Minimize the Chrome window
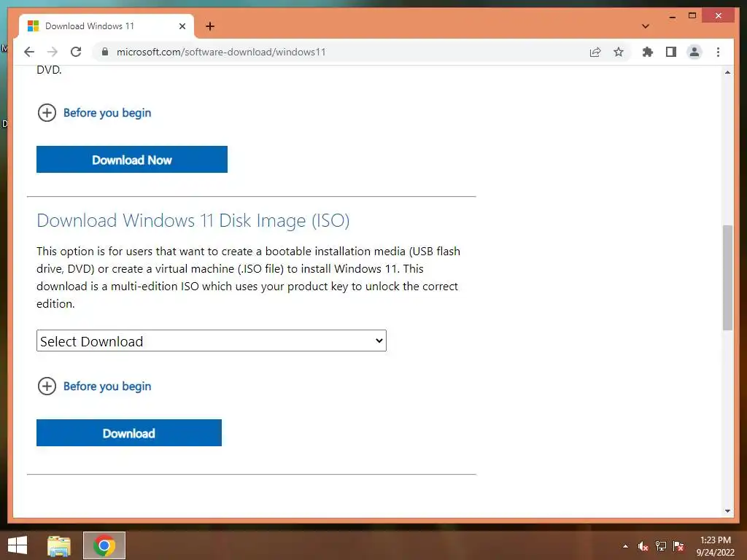Viewport: 747px width, 560px height. click(x=672, y=16)
